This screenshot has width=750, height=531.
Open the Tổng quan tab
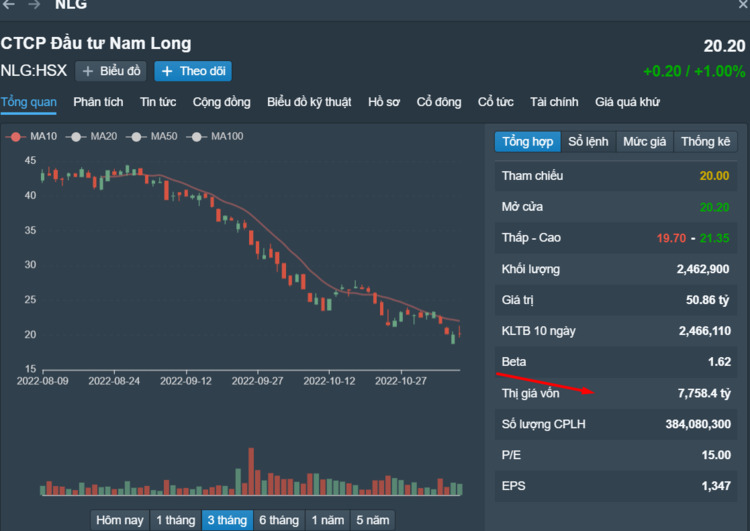pyautogui.click(x=29, y=102)
